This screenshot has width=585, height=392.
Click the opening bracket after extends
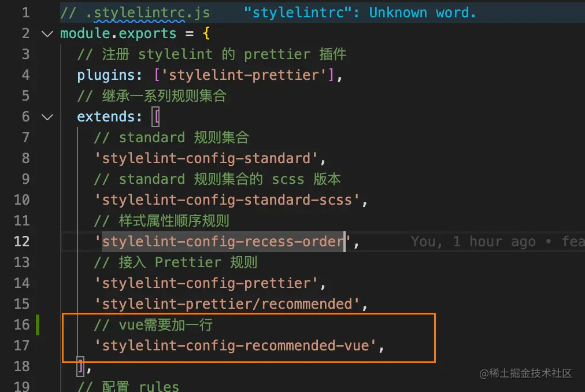pos(156,117)
